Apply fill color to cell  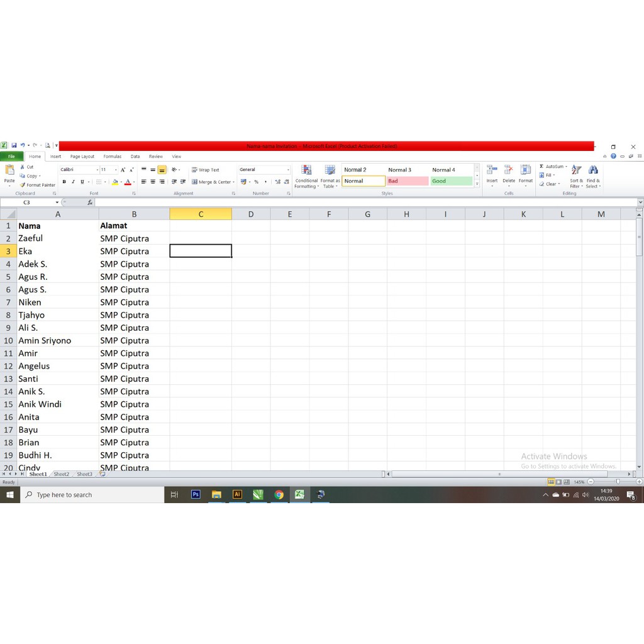115,182
